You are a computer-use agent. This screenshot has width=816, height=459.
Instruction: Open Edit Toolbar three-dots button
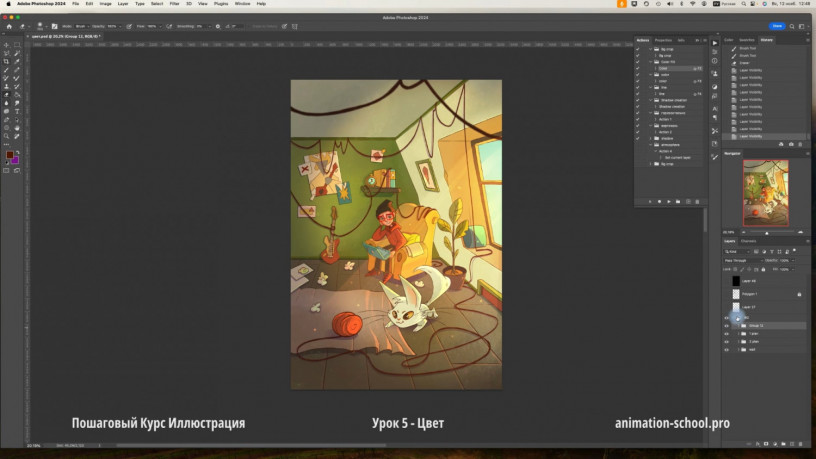[x=6, y=145]
